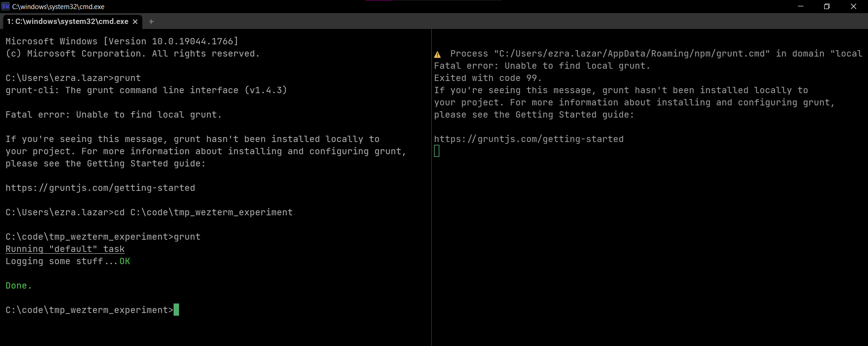Click the warning triangle icon in the right pane
This screenshot has height=346, width=868.
pos(438,54)
